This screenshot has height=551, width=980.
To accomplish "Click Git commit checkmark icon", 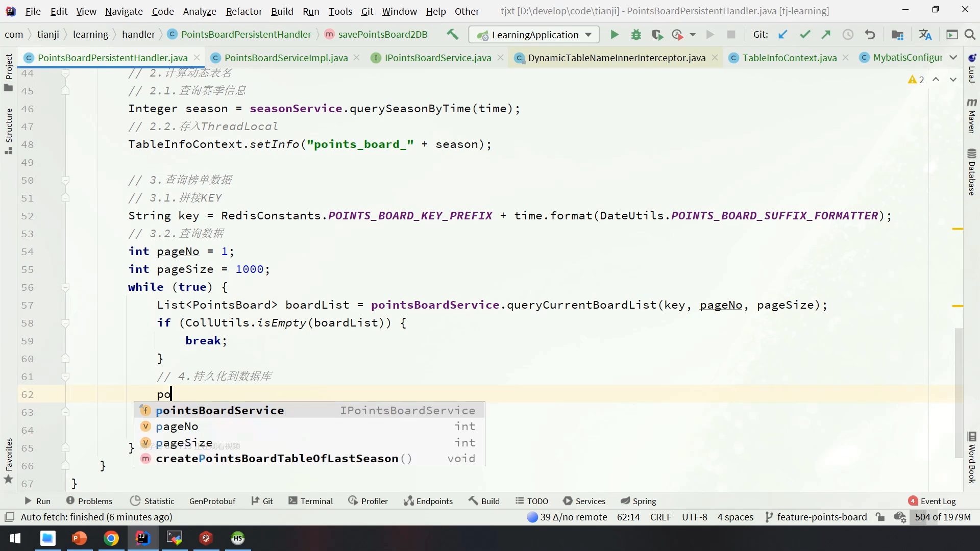I will [805, 35].
